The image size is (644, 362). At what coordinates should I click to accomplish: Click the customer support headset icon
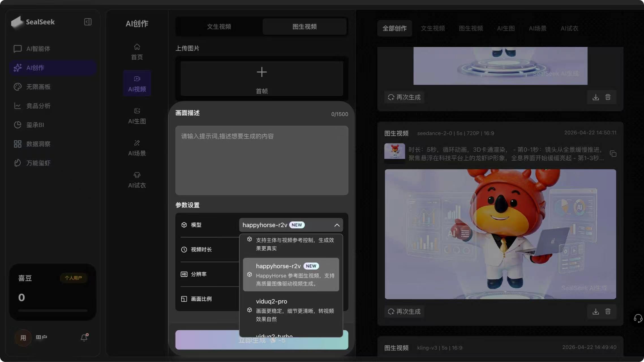pos(638,318)
